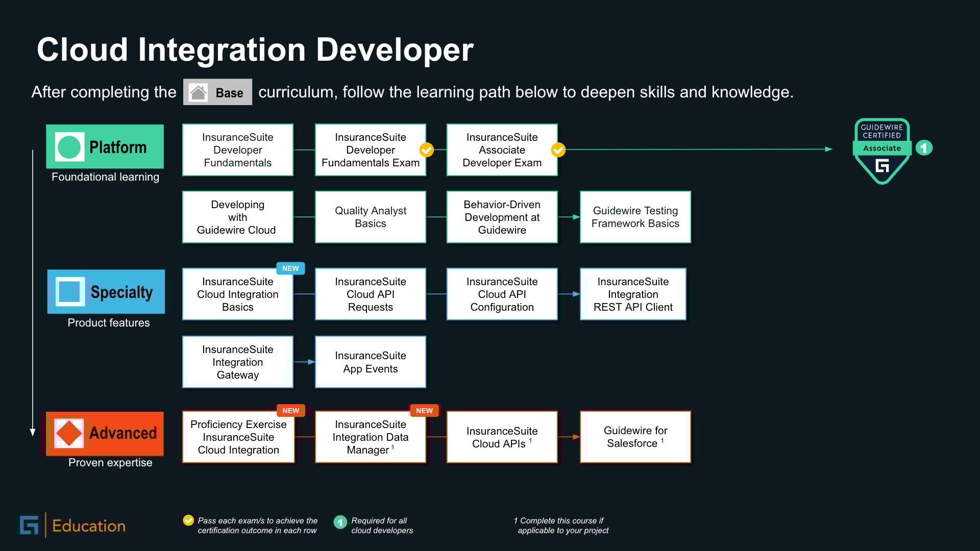Image resolution: width=980 pixels, height=551 pixels.
Task: Click the 'Cloud Integration Developer' title
Action: coord(255,50)
